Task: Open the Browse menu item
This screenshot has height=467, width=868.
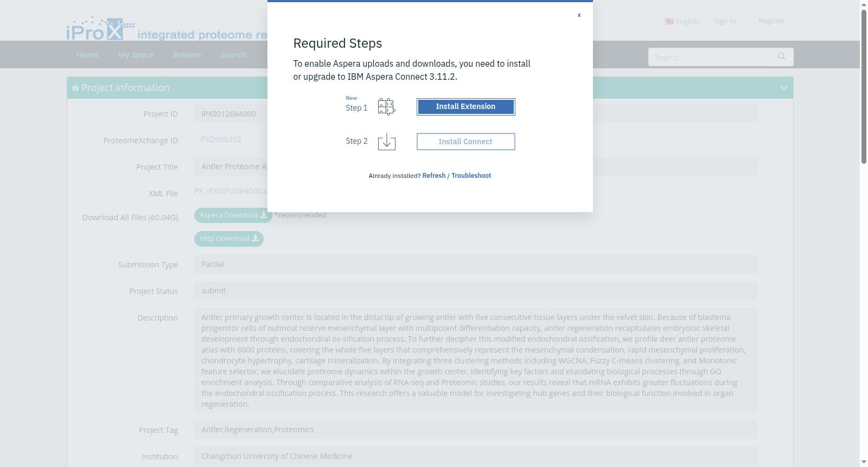Action: tap(187, 55)
